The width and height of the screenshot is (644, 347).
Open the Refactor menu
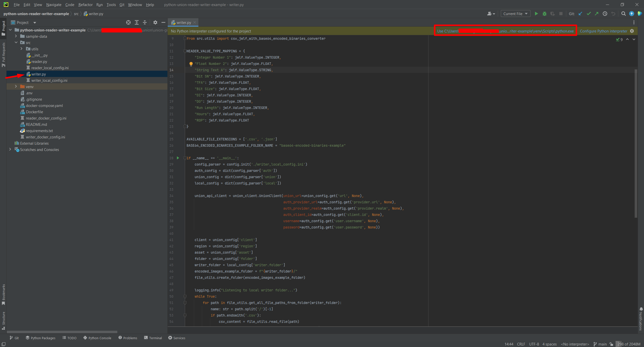(x=85, y=5)
